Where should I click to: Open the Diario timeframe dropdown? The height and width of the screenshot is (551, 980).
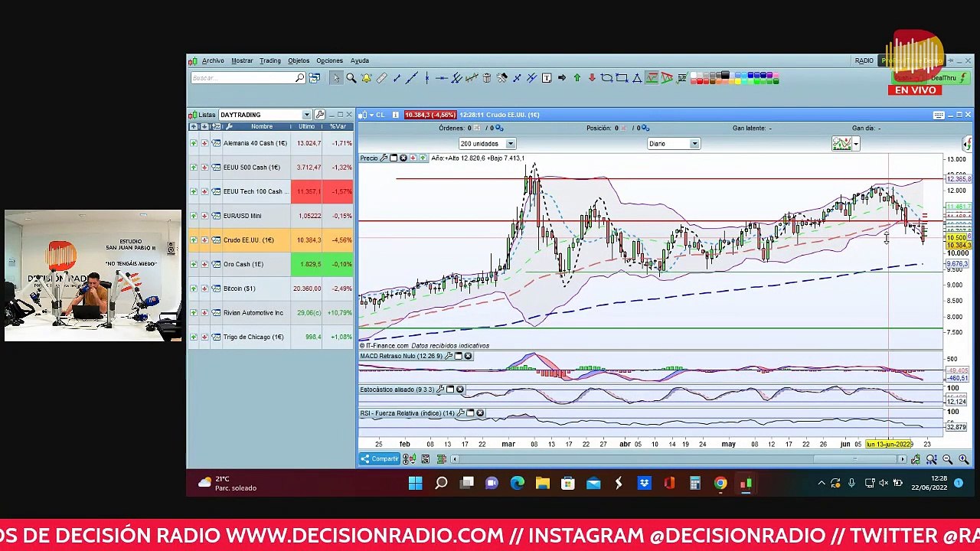[694, 144]
